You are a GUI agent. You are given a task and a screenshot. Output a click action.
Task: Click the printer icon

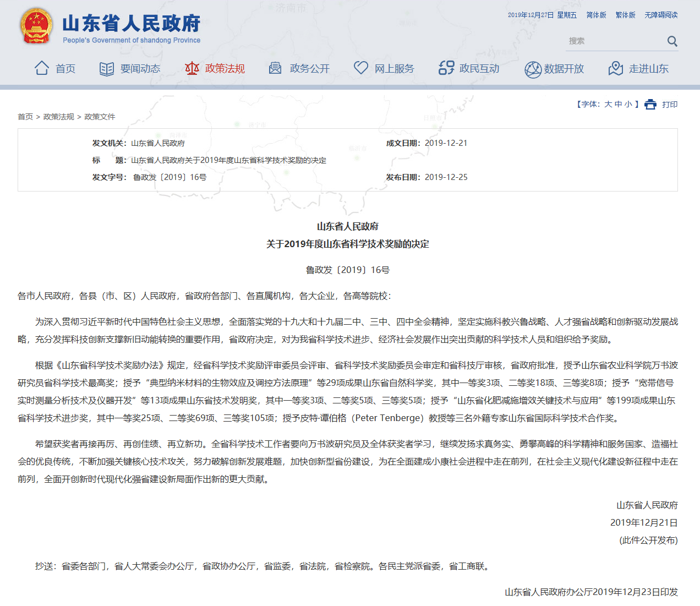click(650, 105)
